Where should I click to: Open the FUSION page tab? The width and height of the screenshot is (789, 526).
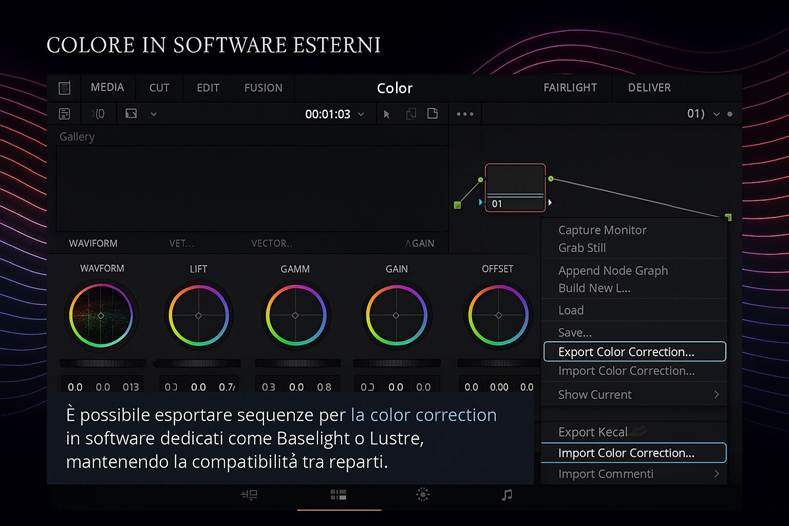tap(263, 88)
